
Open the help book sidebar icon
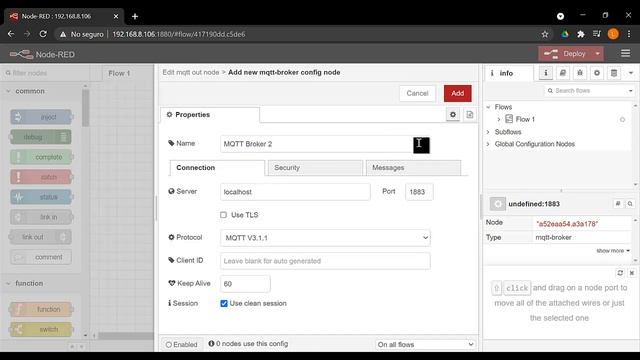(x=562, y=73)
